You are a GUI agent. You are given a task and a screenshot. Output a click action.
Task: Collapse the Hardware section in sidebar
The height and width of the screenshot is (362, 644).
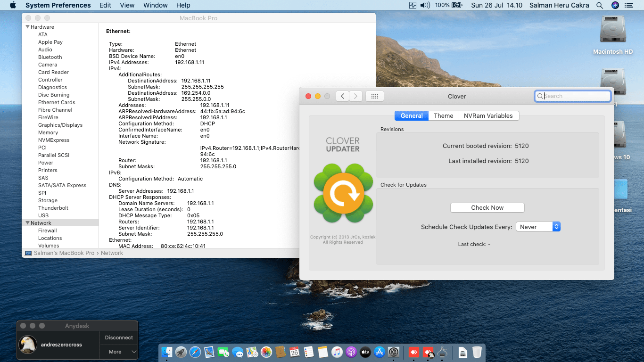point(28,27)
